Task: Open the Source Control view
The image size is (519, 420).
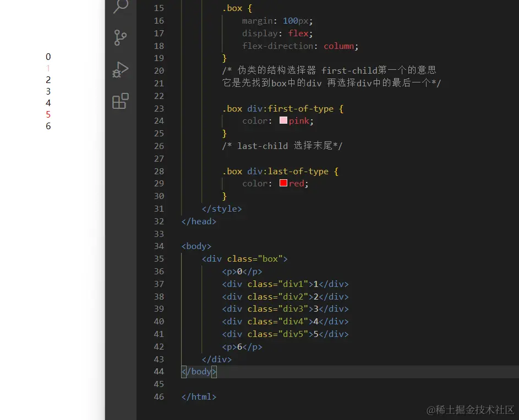Action: coord(120,37)
